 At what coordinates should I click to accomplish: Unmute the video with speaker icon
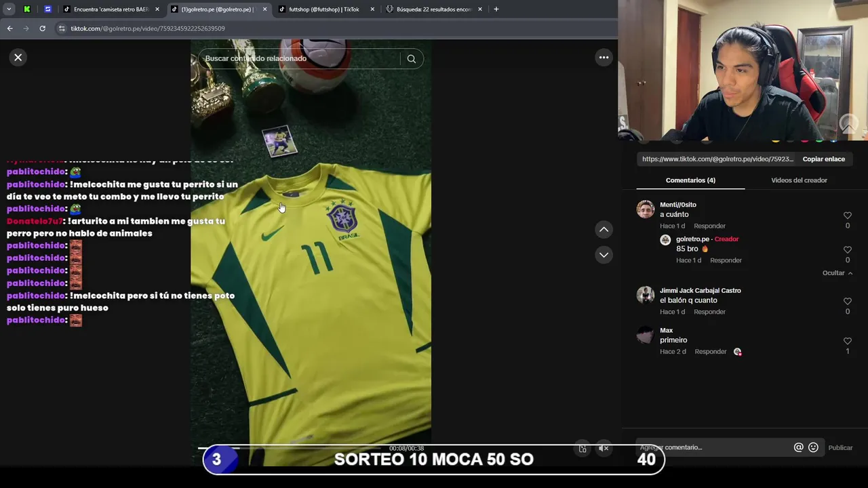(604, 448)
